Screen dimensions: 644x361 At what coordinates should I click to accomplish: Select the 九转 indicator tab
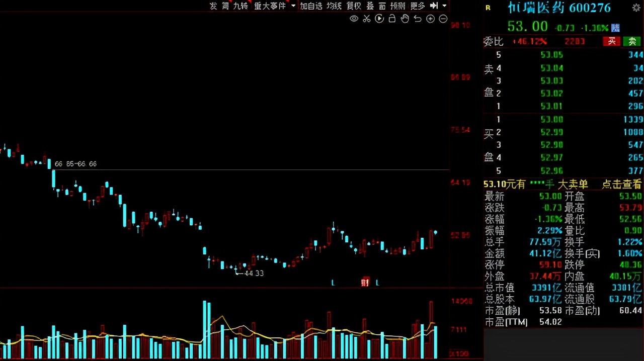(240, 6)
